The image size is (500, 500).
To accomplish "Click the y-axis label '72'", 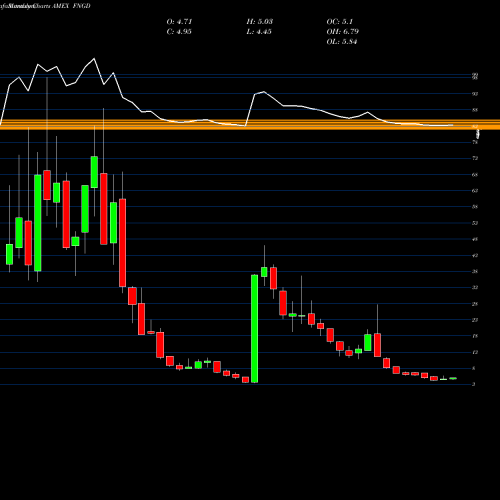I will coord(475,158).
